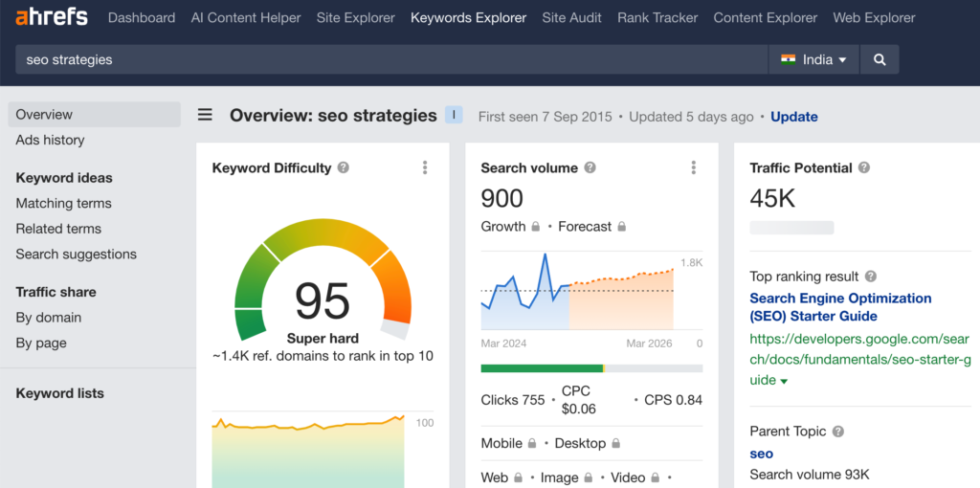This screenshot has width=980, height=488.
Task: Toggle the hamburger sidebar menu icon
Action: click(x=205, y=115)
